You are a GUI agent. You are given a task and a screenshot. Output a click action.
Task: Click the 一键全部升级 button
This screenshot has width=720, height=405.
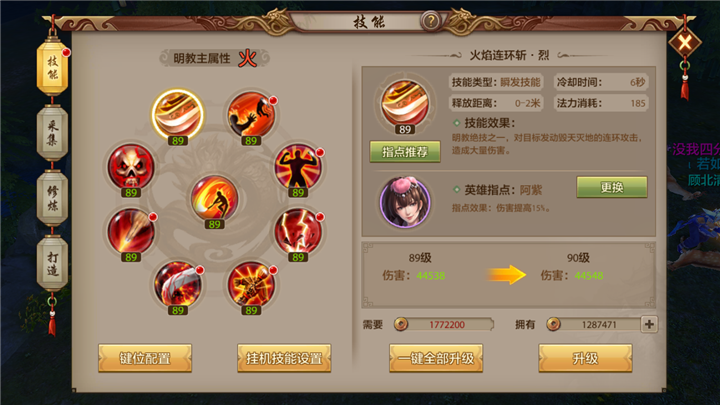436,358
